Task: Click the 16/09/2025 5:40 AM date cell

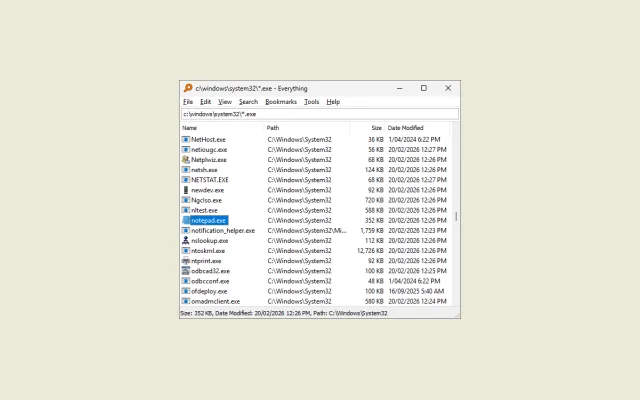Action: [x=416, y=291]
